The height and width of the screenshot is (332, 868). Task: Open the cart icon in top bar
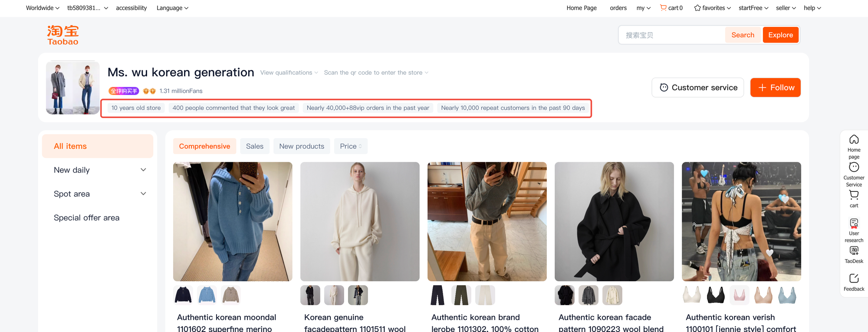point(663,8)
